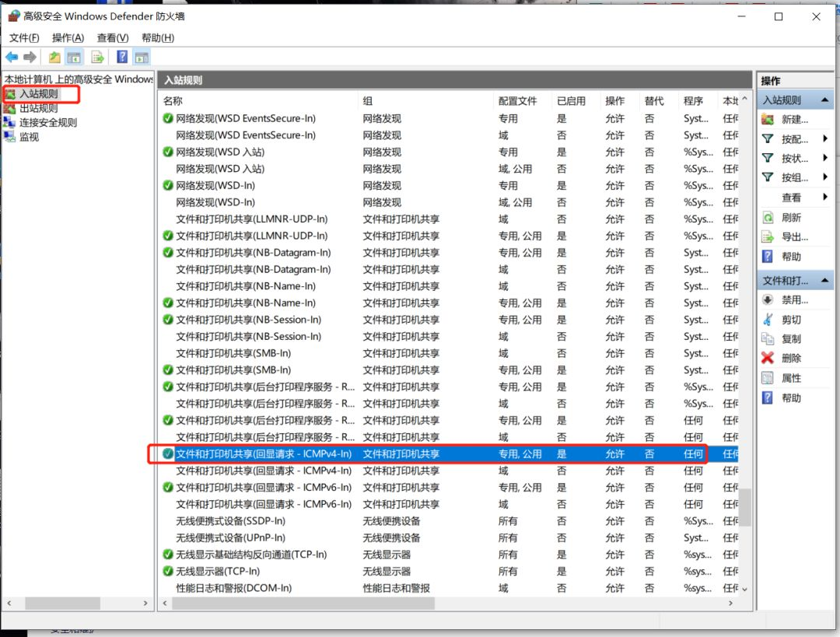Sort by the 操作 column header
This screenshot has height=637, width=840.
(x=621, y=100)
